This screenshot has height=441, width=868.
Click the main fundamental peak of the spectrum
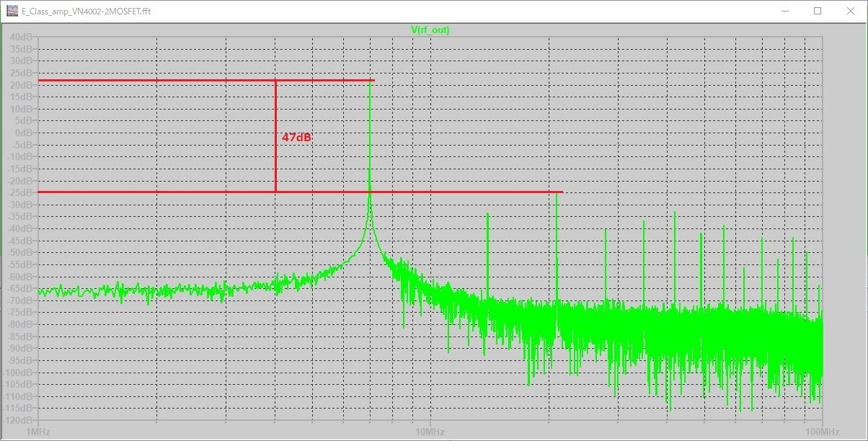(371, 108)
